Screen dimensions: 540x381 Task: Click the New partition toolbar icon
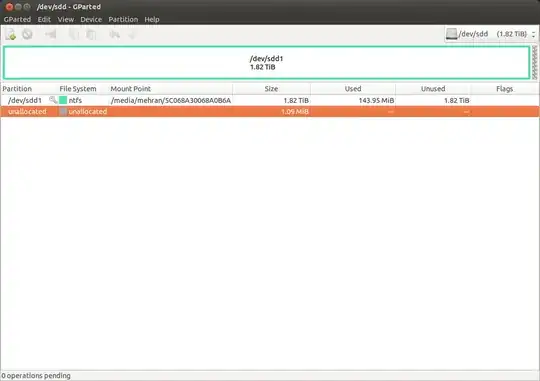click(x=10, y=34)
